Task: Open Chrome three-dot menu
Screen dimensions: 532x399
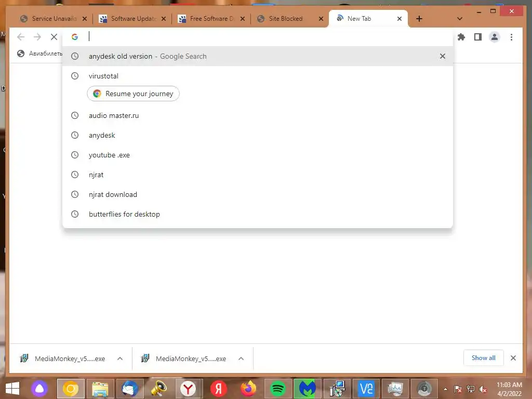Action: 511,37
